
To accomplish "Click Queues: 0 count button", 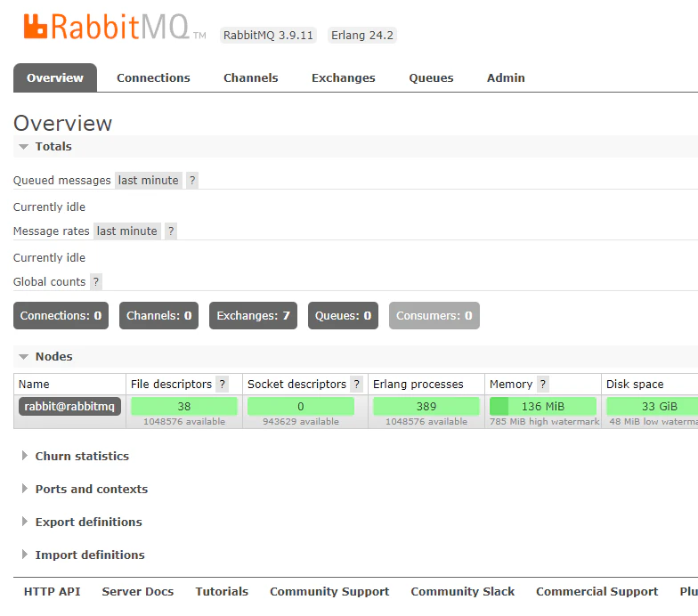I will coord(344,315).
